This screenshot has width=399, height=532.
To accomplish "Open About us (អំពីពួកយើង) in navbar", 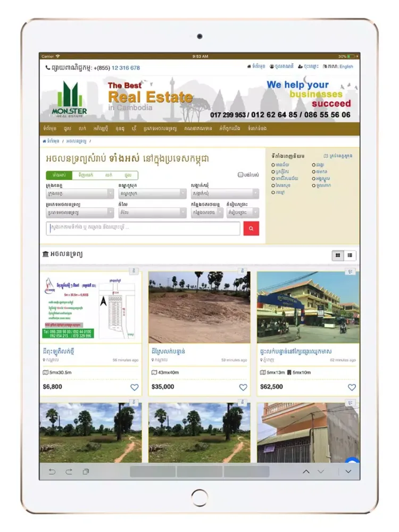I will (x=230, y=129).
